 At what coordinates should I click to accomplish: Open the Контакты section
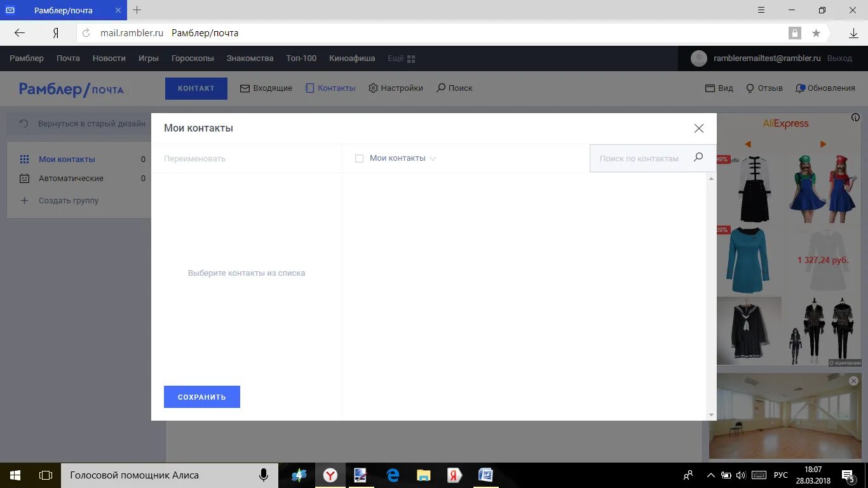click(330, 88)
